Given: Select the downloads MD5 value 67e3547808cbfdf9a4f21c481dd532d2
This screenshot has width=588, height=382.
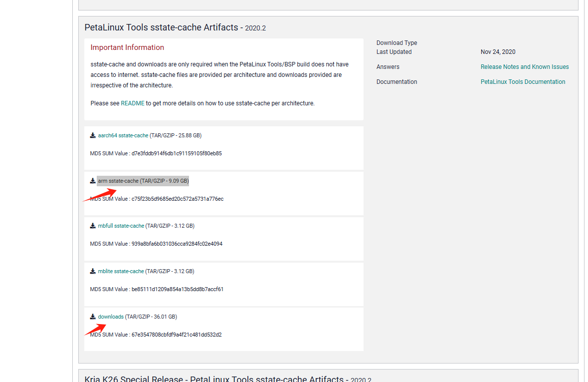Looking at the screenshot, I should click(177, 335).
